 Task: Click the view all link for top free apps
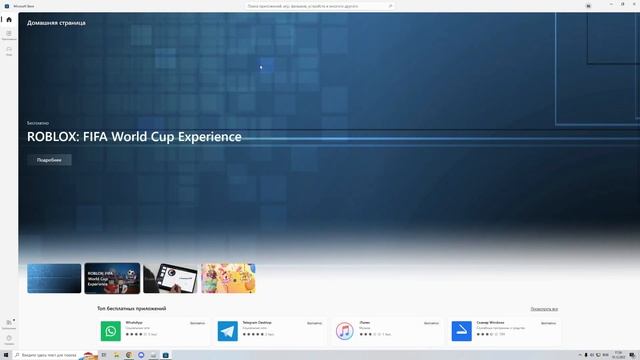tap(544, 309)
